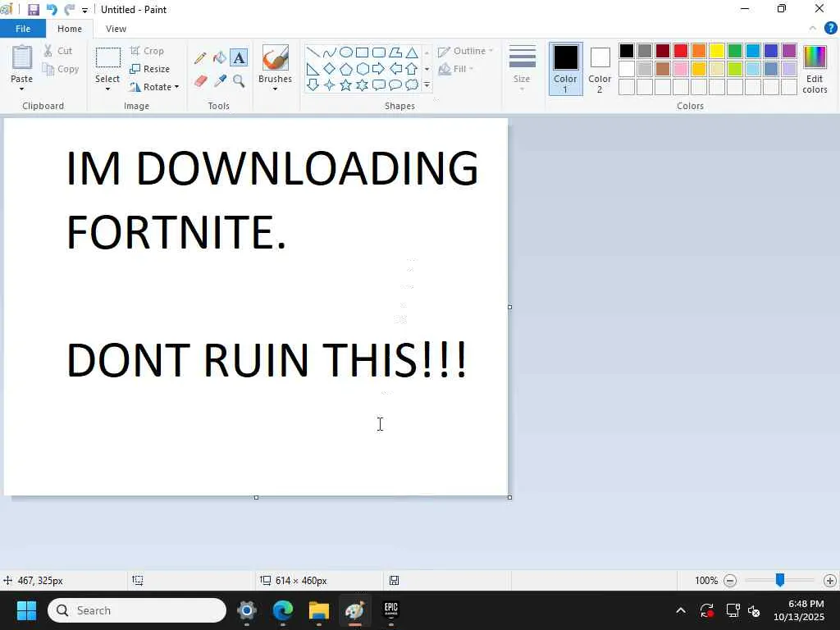
Task: Choose the Rectangle shape
Action: coord(362,52)
